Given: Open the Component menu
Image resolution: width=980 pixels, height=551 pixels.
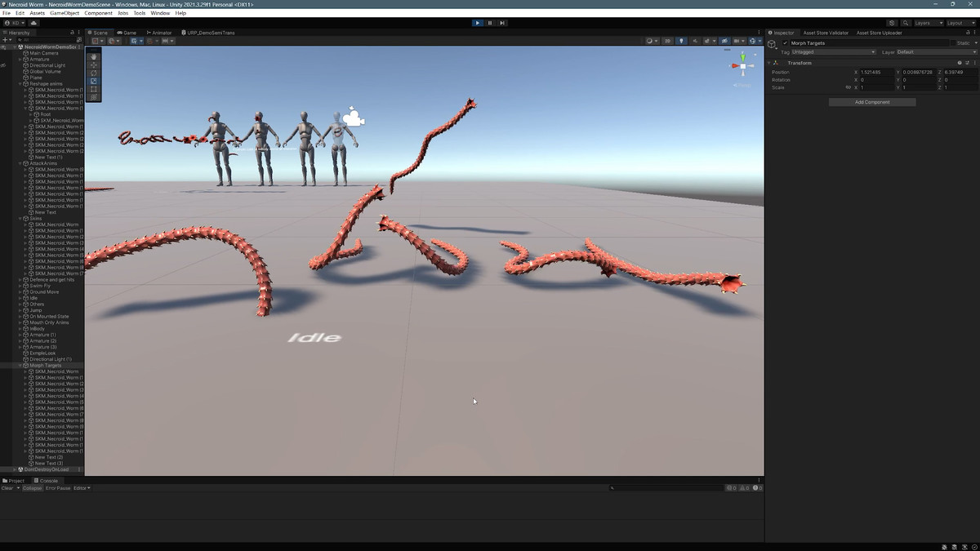Looking at the screenshot, I should coord(98,13).
